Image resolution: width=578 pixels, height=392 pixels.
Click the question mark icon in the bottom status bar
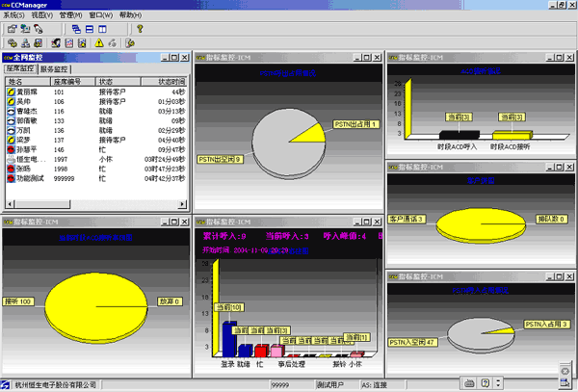point(486,384)
